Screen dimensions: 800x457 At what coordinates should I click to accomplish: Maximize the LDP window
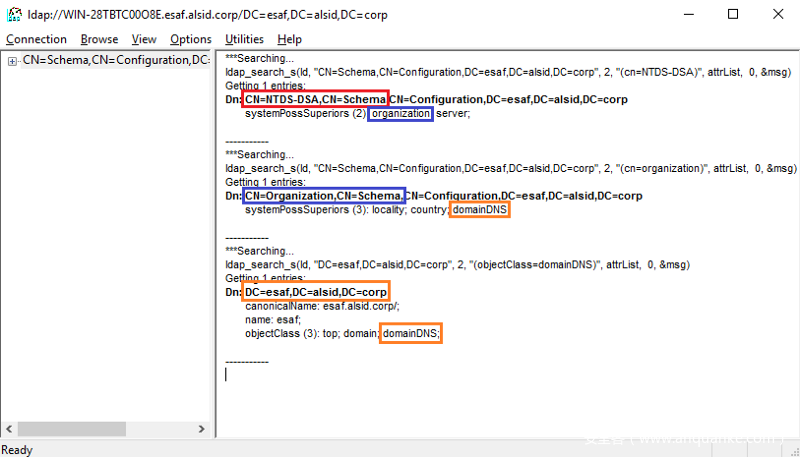(x=733, y=14)
